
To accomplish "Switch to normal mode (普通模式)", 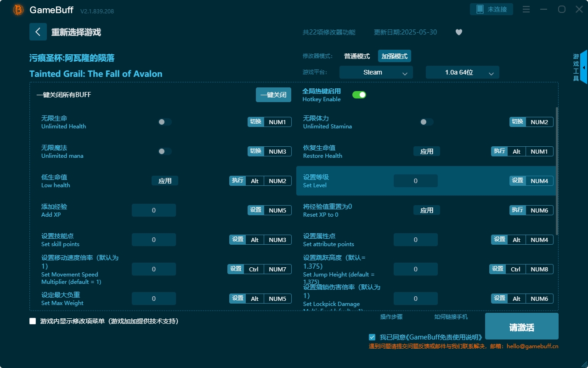I will tap(357, 56).
